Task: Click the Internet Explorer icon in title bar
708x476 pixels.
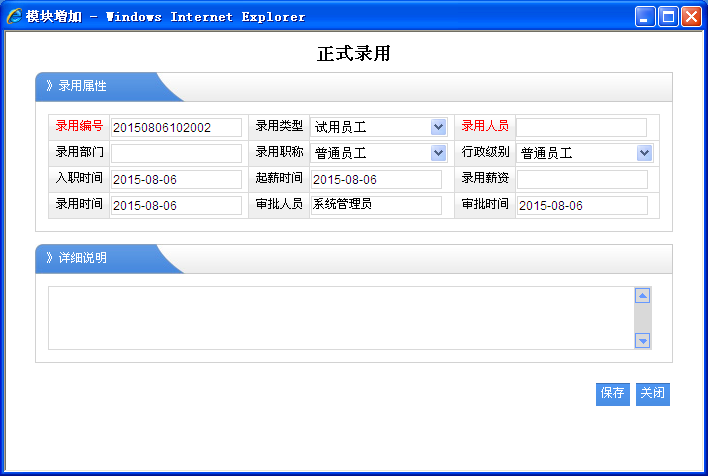Action: click(x=14, y=16)
